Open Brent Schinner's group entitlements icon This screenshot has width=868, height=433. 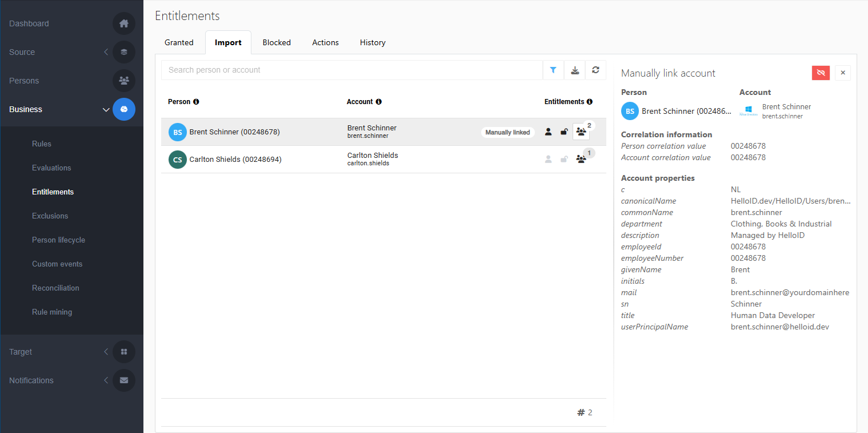pyautogui.click(x=581, y=132)
